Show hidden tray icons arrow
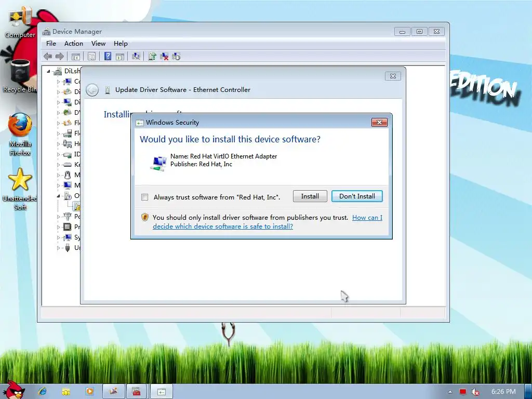 tap(450, 392)
